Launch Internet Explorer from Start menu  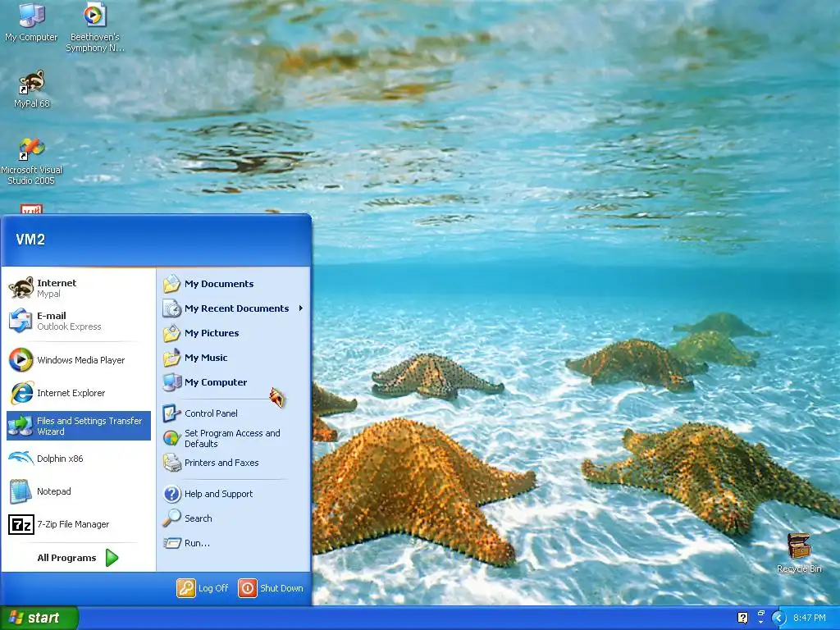click(x=78, y=393)
